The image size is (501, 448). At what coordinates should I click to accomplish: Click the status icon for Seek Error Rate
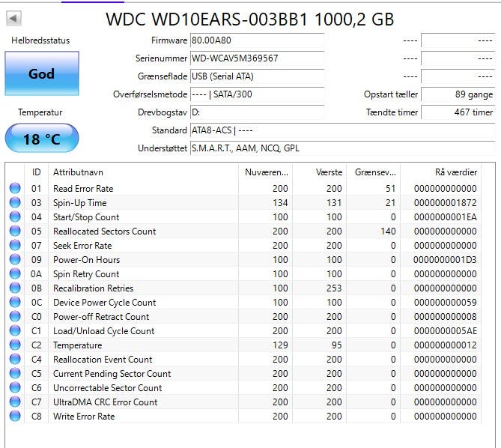pos(15,245)
